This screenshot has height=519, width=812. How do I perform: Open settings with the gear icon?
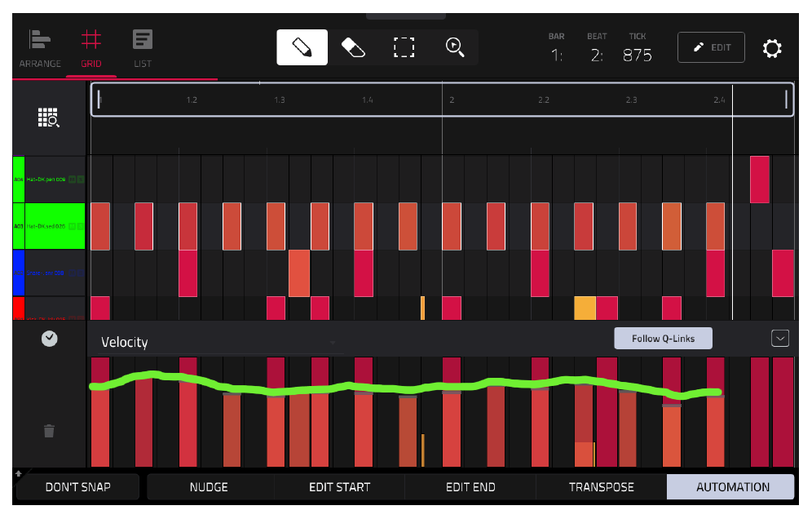pyautogui.click(x=771, y=48)
